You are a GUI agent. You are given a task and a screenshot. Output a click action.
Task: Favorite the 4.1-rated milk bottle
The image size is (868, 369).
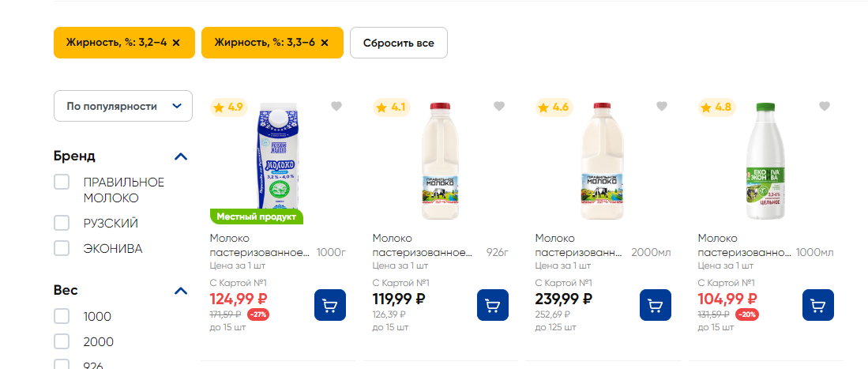pos(499,107)
